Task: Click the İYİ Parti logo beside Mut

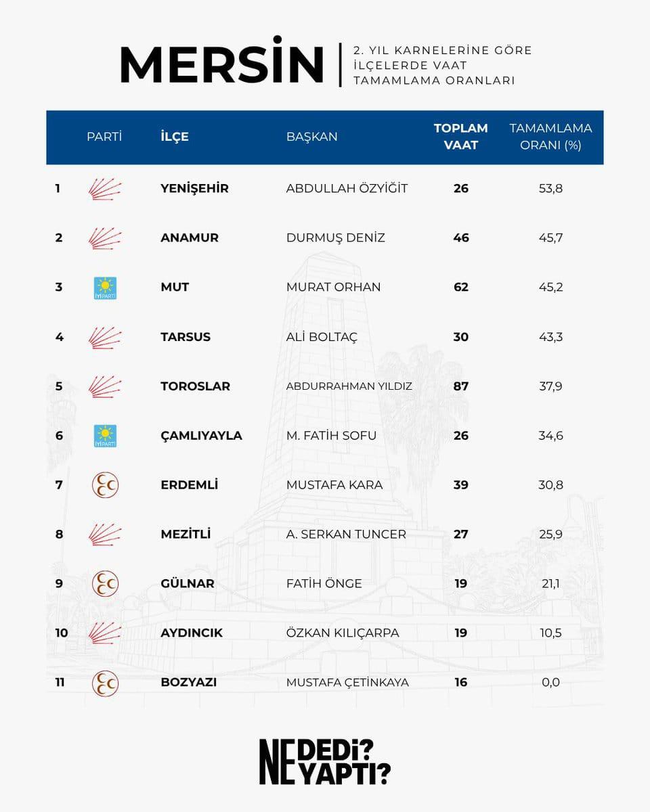Action: 105,288
